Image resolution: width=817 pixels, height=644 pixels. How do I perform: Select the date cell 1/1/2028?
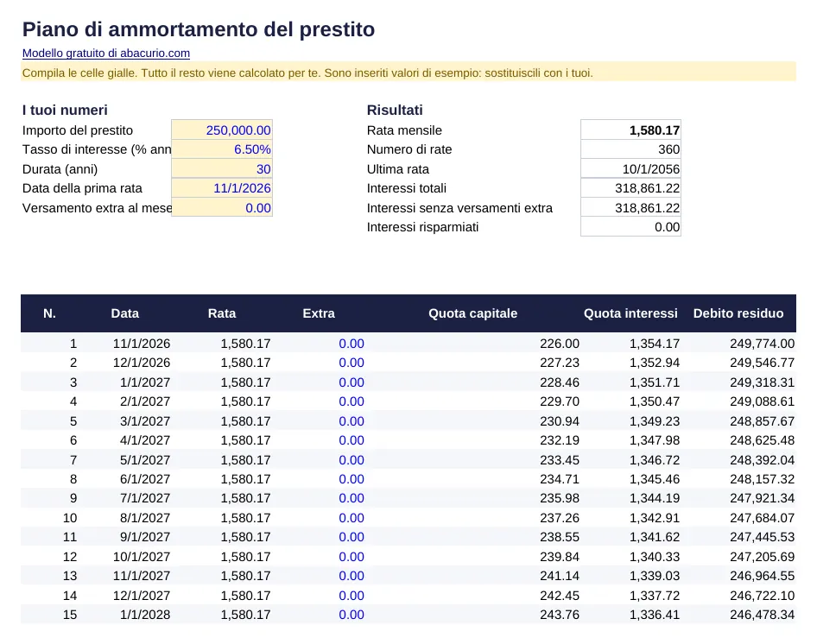pyautogui.click(x=145, y=615)
